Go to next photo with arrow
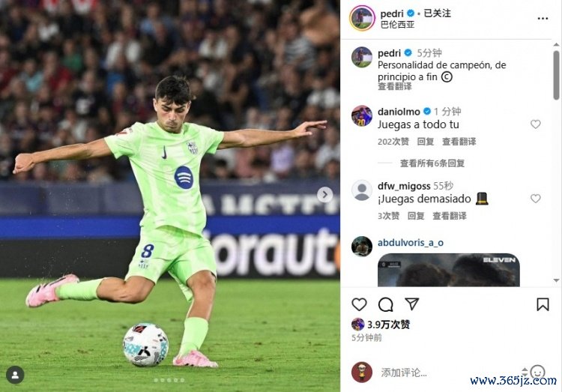 point(324,194)
